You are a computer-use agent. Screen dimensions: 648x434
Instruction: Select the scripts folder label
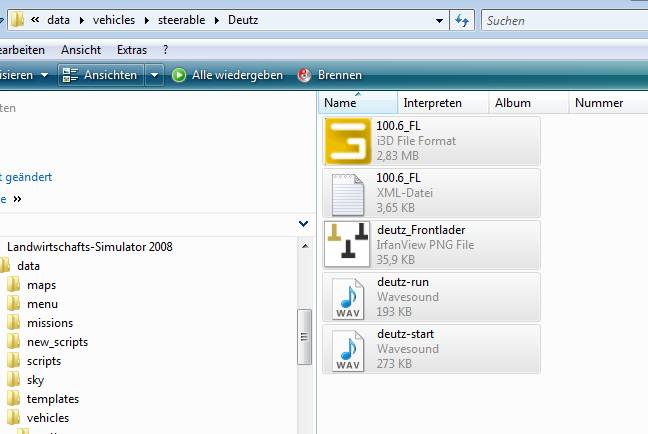[44, 361]
